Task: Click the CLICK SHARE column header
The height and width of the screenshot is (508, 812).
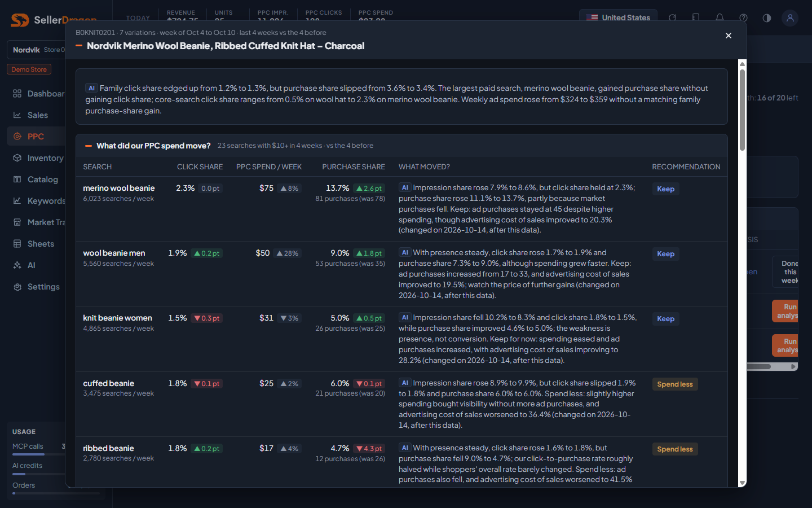Action: pos(200,167)
